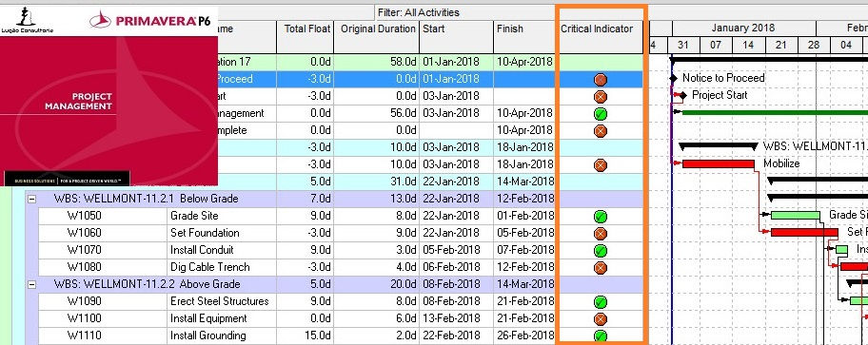Click the Project Start milestone diamond
The height and width of the screenshot is (345, 868).
click(683, 96)
